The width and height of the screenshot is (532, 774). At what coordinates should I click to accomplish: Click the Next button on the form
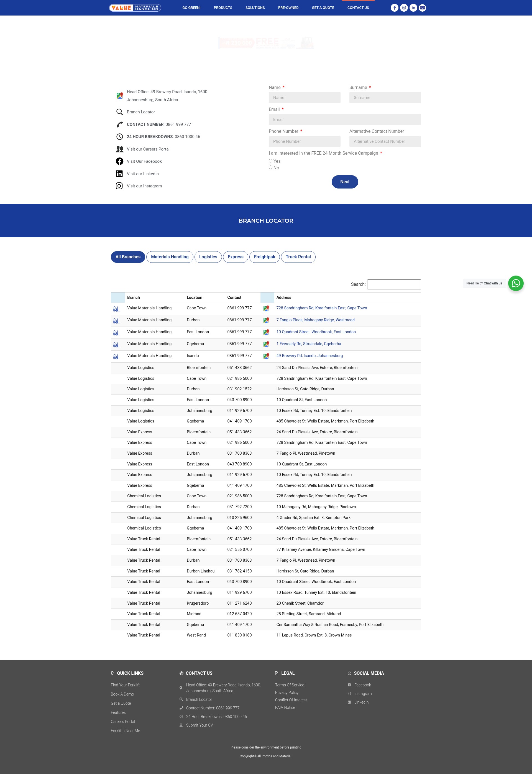point(345,182)
